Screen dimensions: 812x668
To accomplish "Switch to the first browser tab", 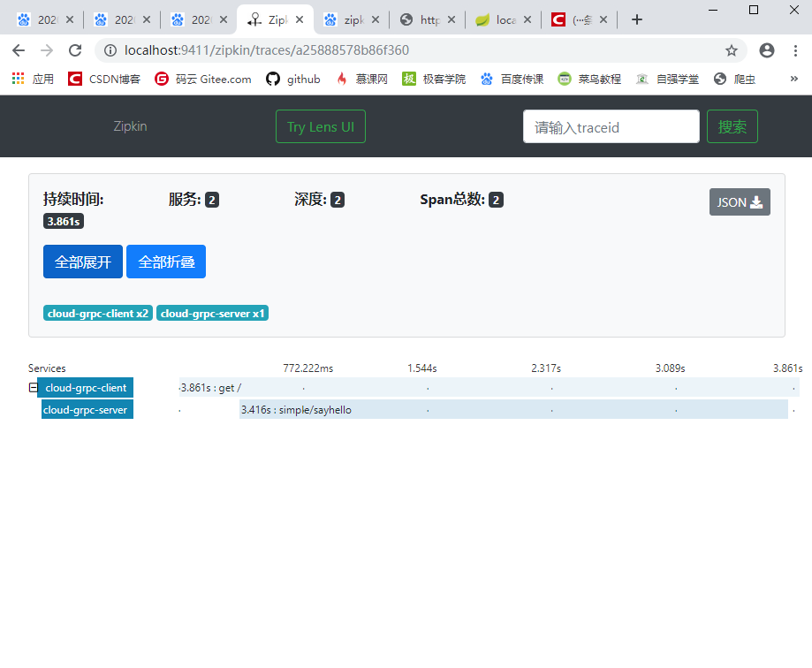I will click(x=44, y=18).
